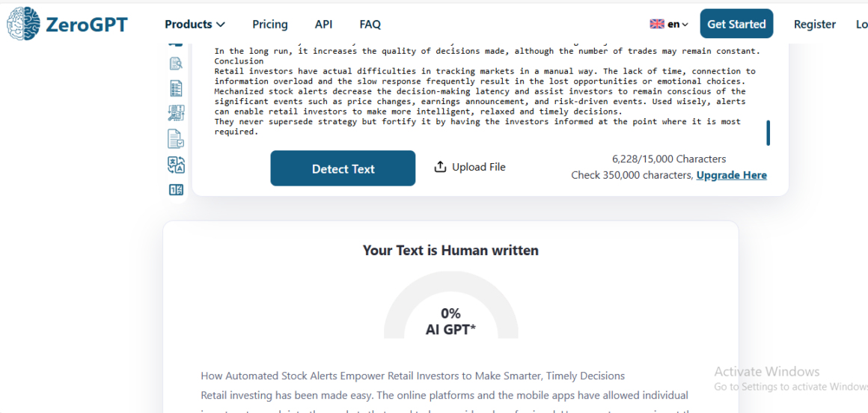Open the plagiarism checker sidebar icon with magnifier
This screenshot has width=868, height=413.
tap(176, 64)
